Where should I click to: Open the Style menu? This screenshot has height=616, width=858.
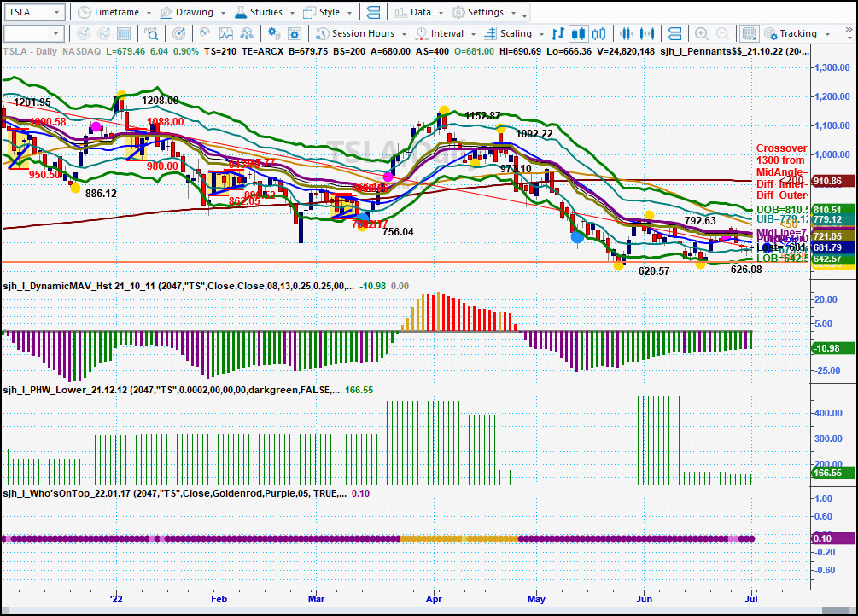pos(330,12)
